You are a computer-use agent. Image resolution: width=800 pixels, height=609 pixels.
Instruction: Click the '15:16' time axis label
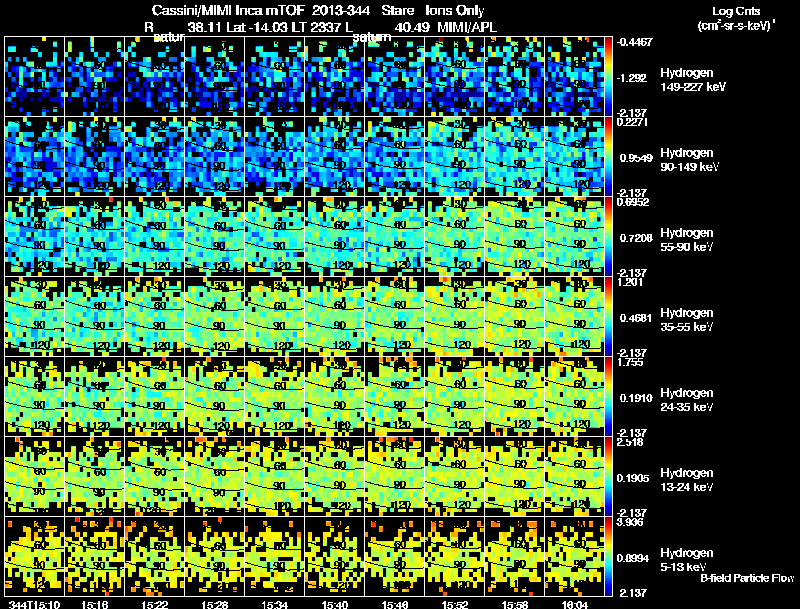tap(95, 604)
